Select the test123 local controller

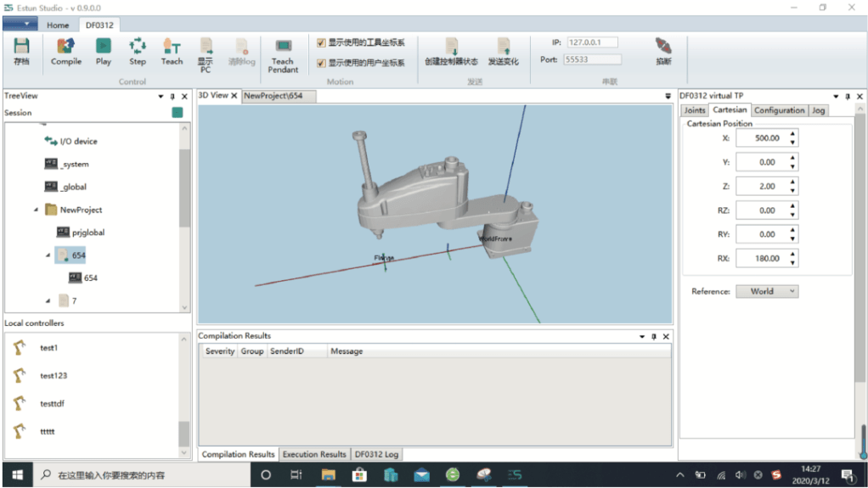(53, 375)
